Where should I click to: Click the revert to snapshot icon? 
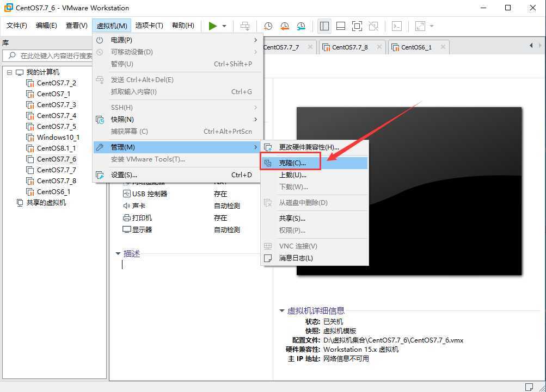(285, 26)
